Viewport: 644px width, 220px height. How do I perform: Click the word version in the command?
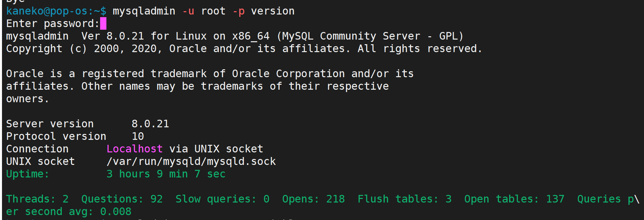(x=273, y=11)
